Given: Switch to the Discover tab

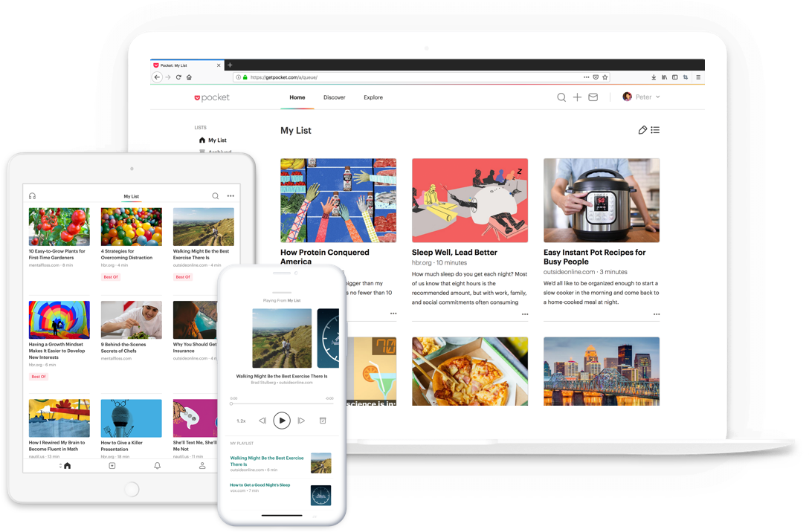Looking at the screenshot, I should click(334, 97).
